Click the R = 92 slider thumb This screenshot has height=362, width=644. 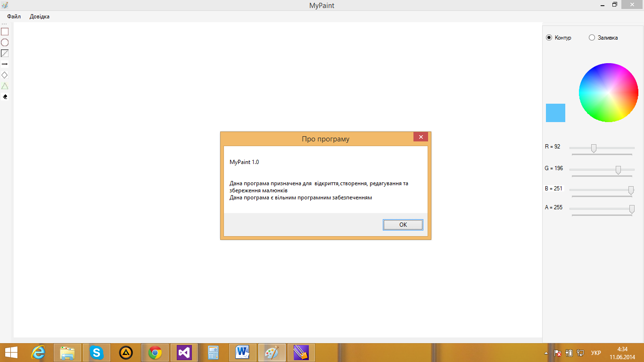[594, 148]
